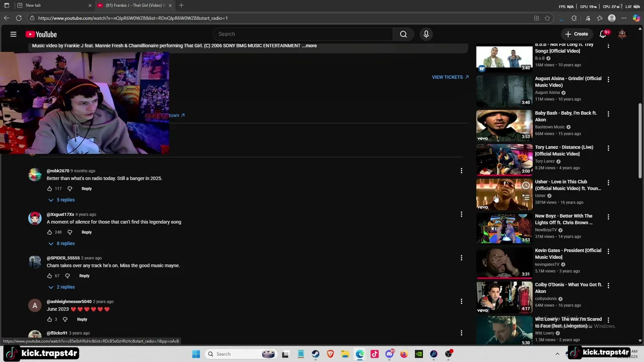Expand description with ...more
This screenshot has height=362, width=644.
pos(309,46)
